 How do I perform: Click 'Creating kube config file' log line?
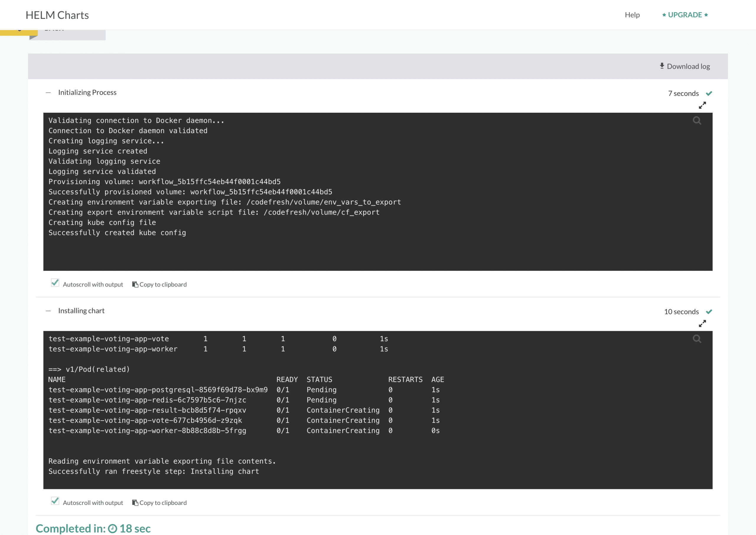(x=102, y=223)
